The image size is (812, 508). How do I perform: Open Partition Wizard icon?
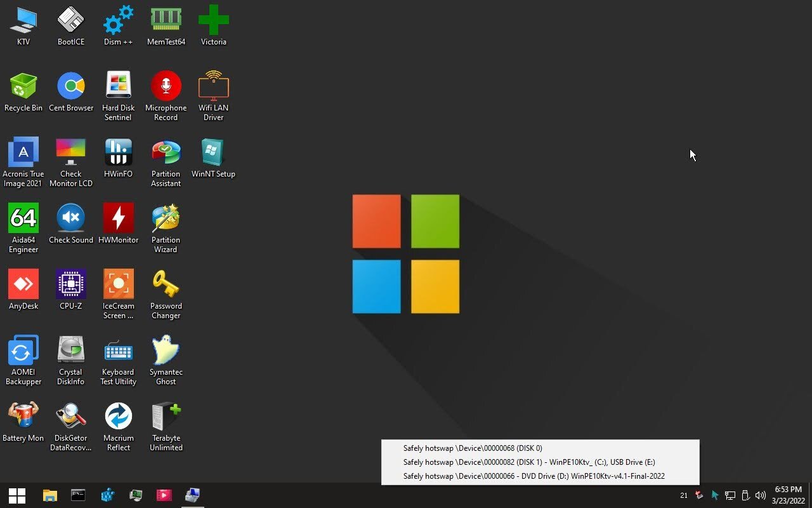pyautogui.click(x=166, y=228)
